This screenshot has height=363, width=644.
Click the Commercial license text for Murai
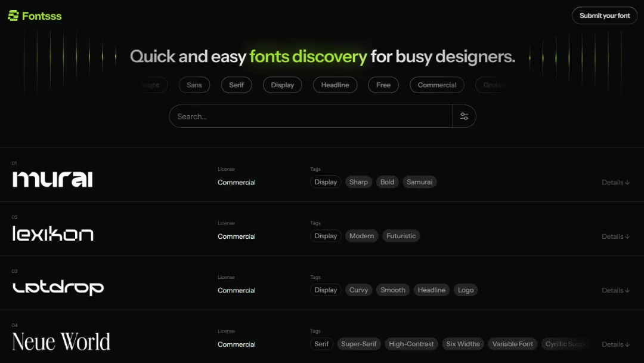pos(237,182)
